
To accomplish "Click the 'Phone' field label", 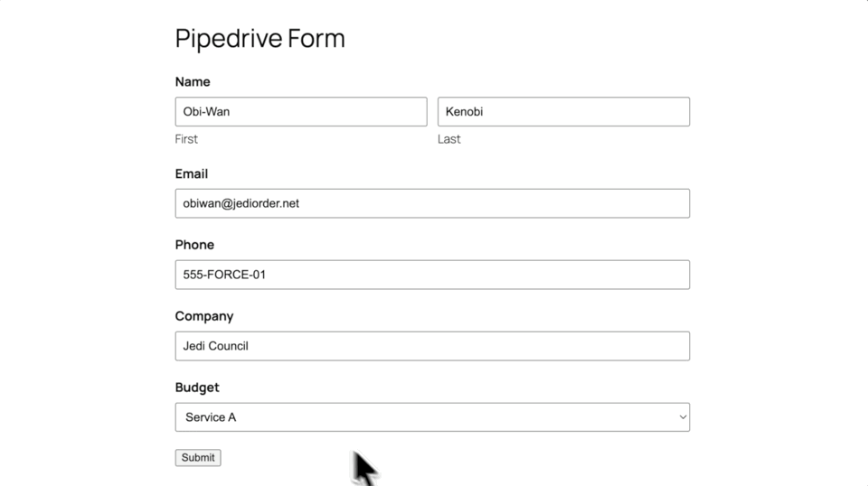I will pos(194,245).
